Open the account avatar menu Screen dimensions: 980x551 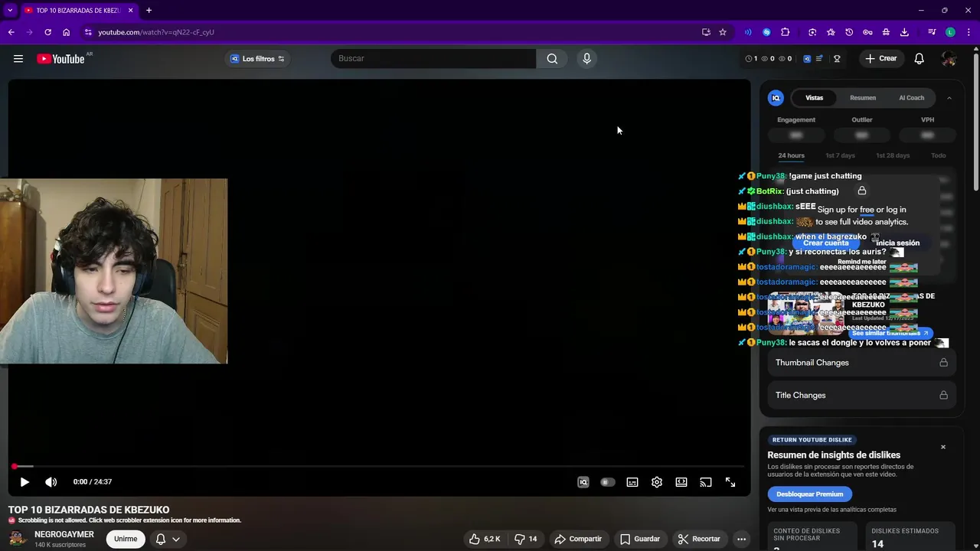[949, 59]
